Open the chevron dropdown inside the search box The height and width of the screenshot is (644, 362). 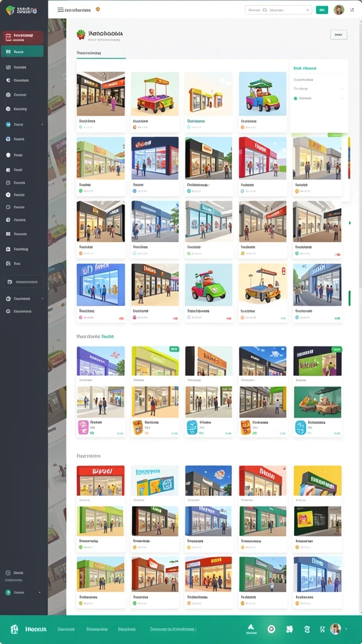click(x=308, y=10)
